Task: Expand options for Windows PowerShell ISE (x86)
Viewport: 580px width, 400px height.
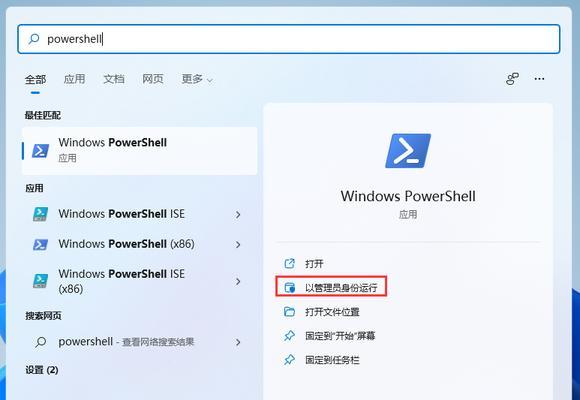Action: click(x=238, y=282)
